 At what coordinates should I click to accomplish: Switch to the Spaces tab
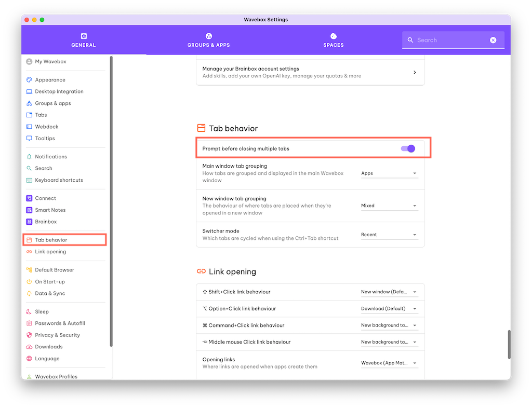coord(333,40)
